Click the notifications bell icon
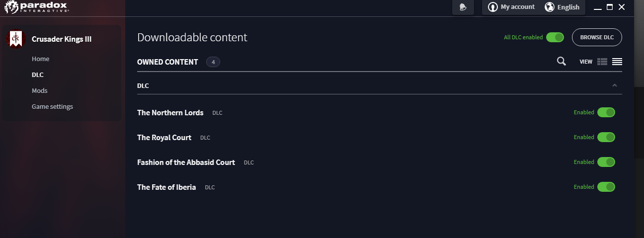The image size is (644, 238). (x=463, y=7)
